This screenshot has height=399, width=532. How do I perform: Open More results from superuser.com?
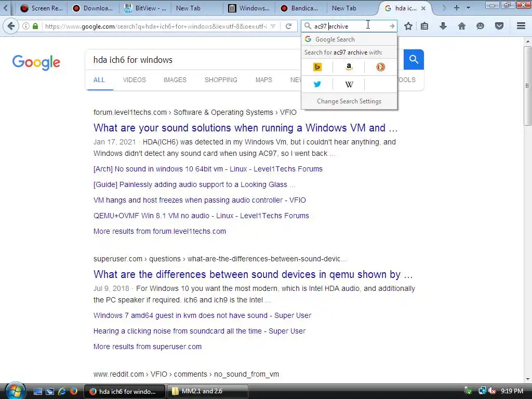coord(147,347)
